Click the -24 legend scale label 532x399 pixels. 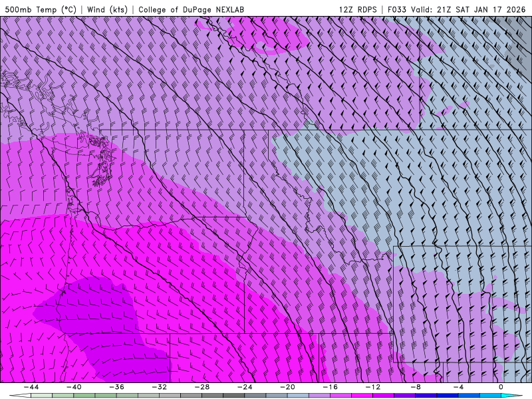tap(245, 387)
